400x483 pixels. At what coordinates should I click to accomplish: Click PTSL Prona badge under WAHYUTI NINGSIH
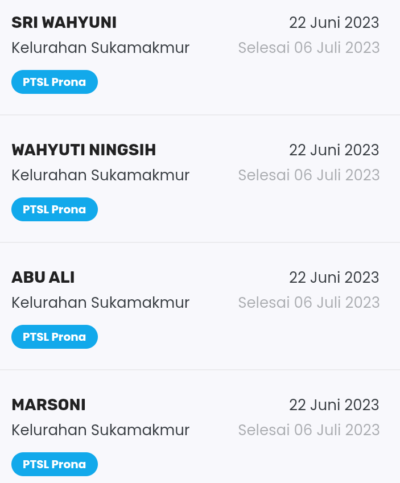(x=54, y=209)
